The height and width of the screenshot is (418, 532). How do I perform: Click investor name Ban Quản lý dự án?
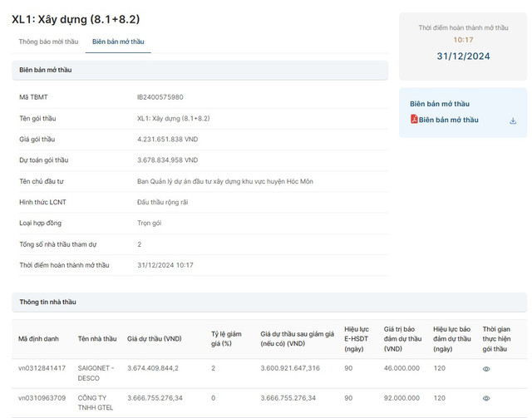(224, 181)
